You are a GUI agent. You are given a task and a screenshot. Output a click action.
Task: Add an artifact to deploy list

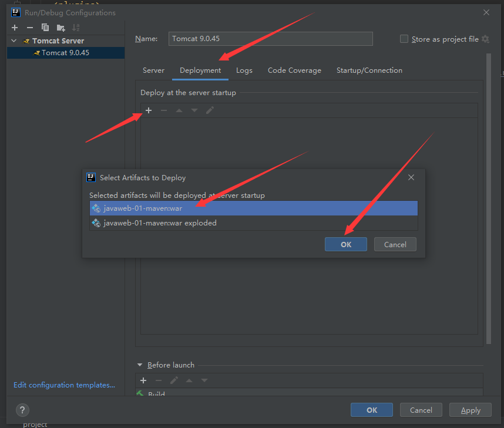click(149, 110)
